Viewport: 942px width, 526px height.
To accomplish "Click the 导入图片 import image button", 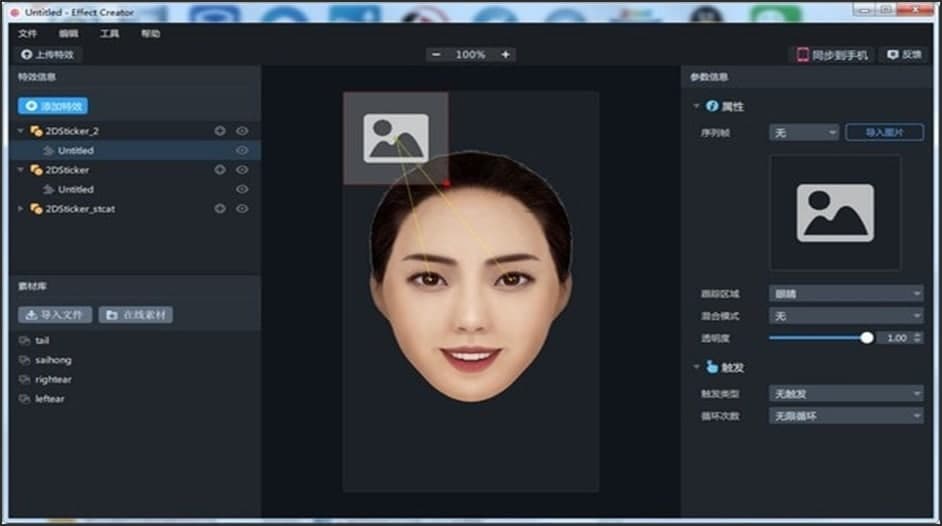I will click(883, 132).
